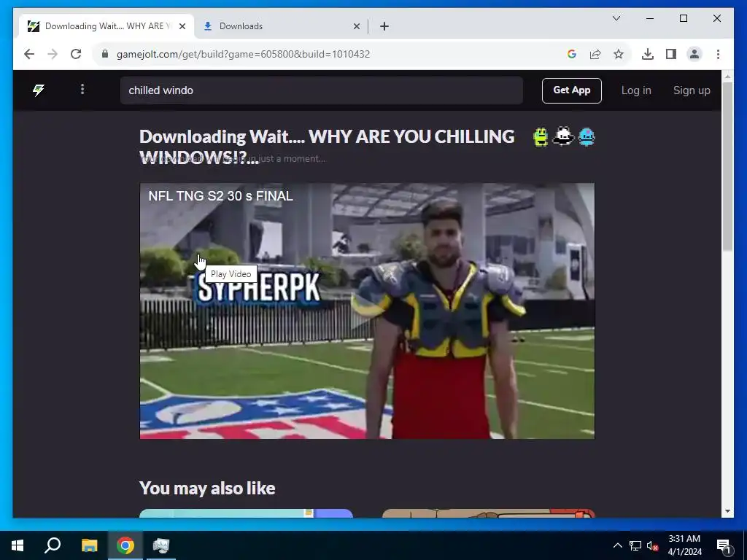Click the gamejolt.com URL in address bar

coord(243,54)
